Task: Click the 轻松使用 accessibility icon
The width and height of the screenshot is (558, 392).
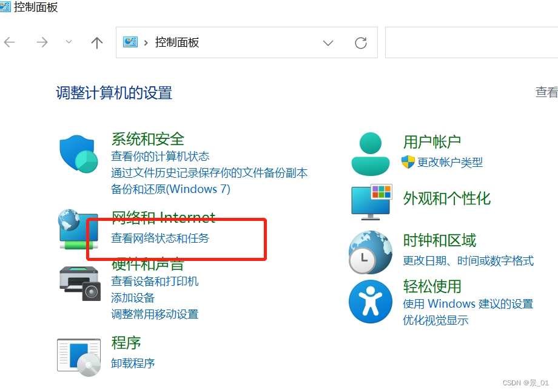Action: click(370, 300)
